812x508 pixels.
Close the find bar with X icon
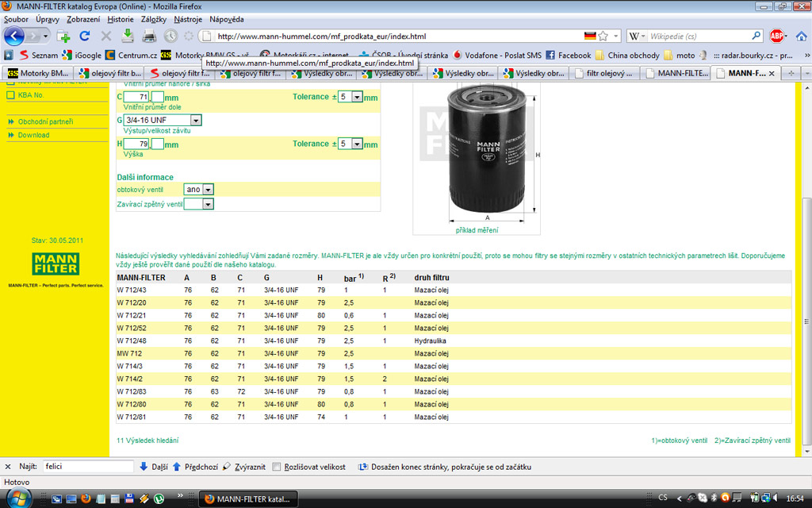point(8,467)
